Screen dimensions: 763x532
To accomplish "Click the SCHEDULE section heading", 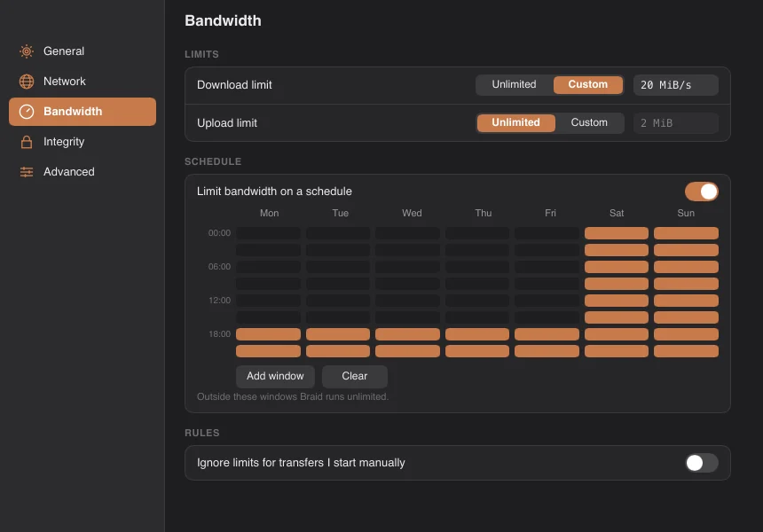I will coord(213,161).
